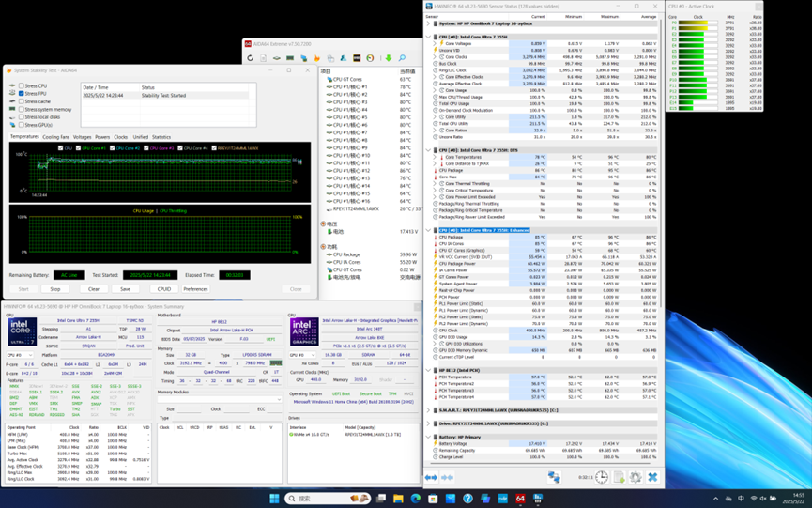Open AIDA64 from the Windows taskbar
The width and height of the screenshot is (812, 508).
[x=520, y=499]
